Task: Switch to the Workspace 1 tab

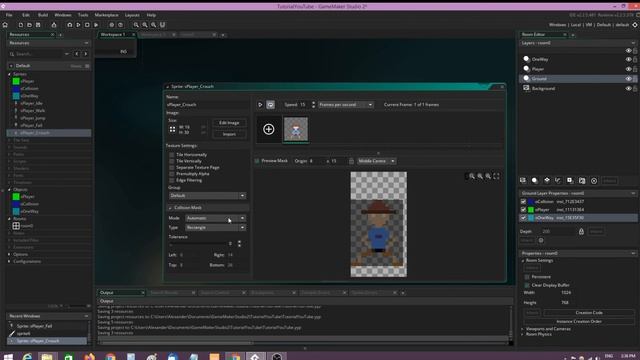Action: coord(113,35)
